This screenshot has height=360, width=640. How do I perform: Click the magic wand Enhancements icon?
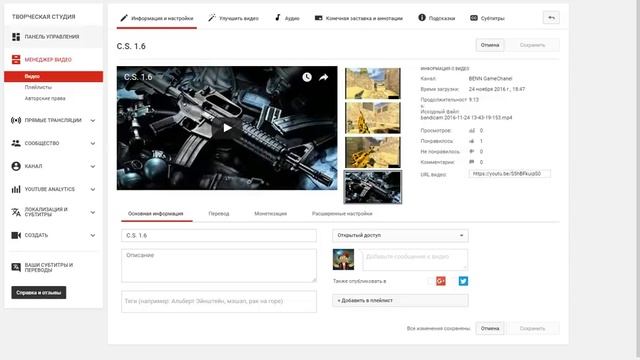[212, 18]
